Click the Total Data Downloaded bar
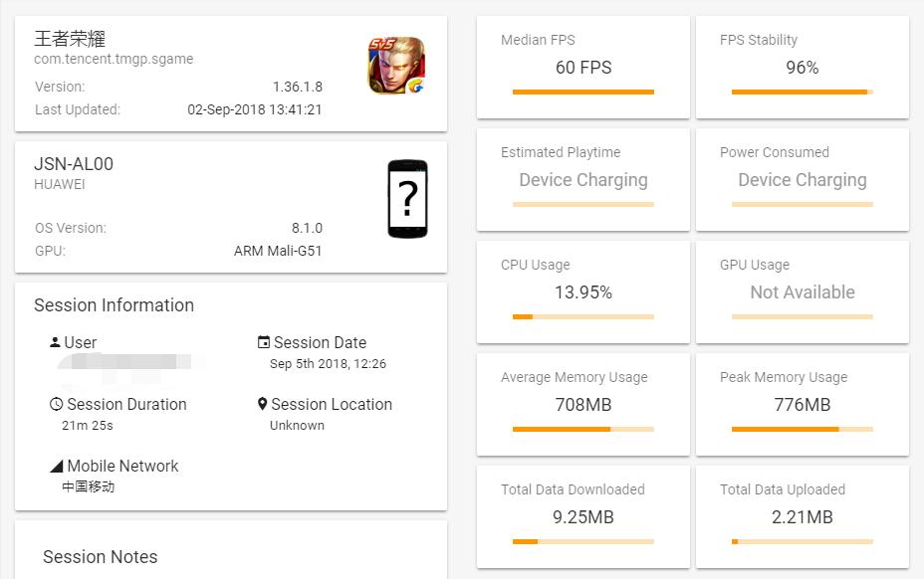The image size is (924, 579). [x=582, y=542]
